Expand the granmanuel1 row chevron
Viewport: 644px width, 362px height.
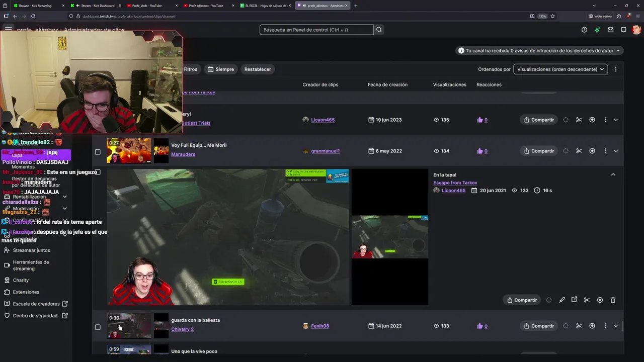click(x=615, y=151)
